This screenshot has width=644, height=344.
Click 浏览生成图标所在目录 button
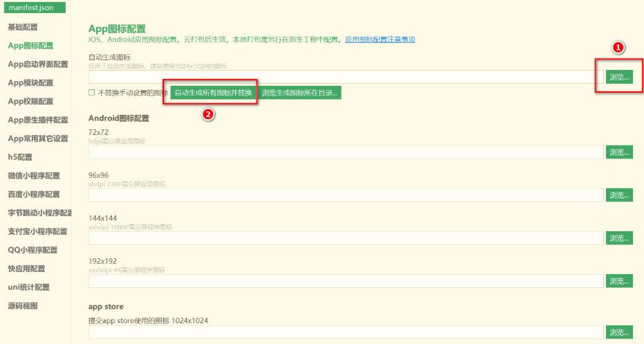tap(300, 93)
